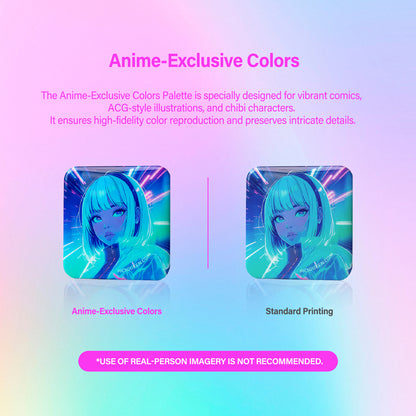Select the right Standard Printing badge image
Screen dimensions: 416x416
(x=299, y=223)
